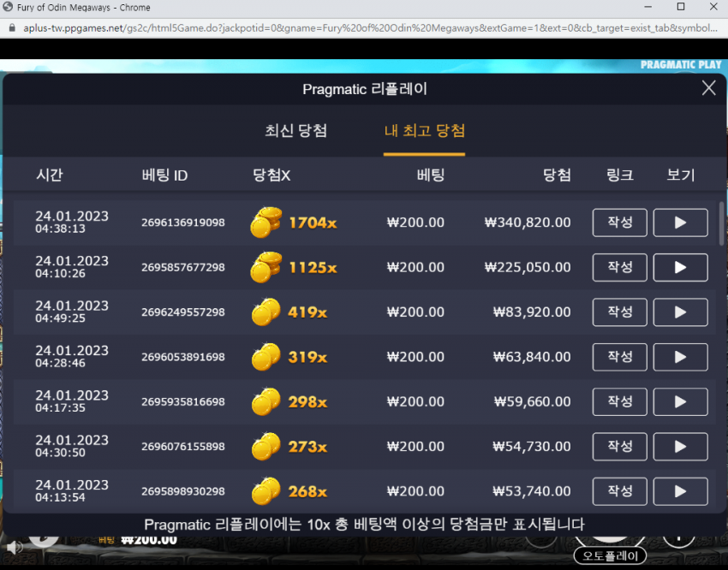Toggle the game sound speaker icon
Screen dimensions: 728x570
click(x=15, y=547)
